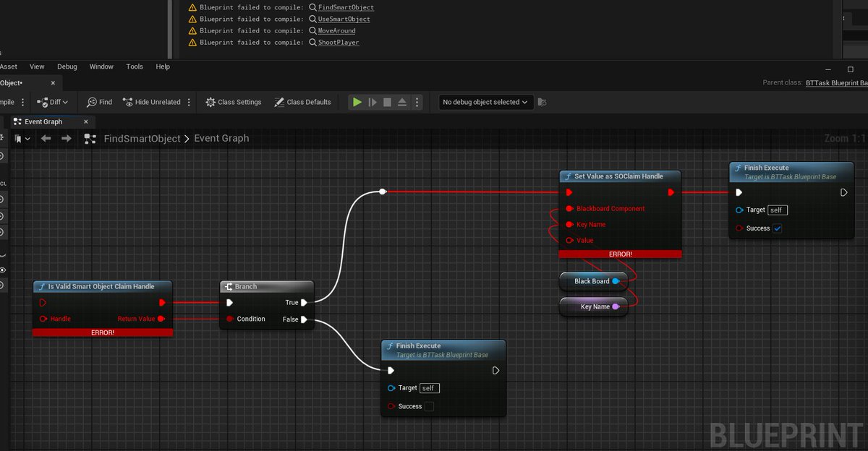Click Target self field on right Finish Execute
Viewport: 868px width, 451px height.
tap(778, 210)
